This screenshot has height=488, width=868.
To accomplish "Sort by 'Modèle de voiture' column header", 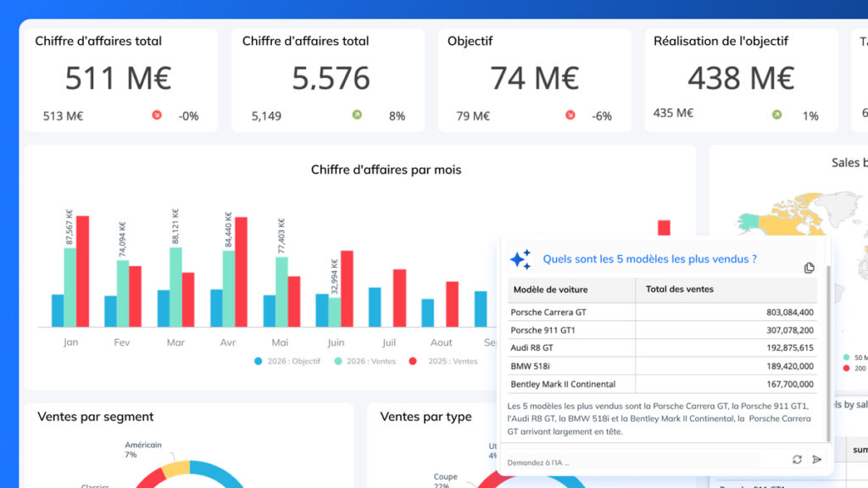I will 571,290.
